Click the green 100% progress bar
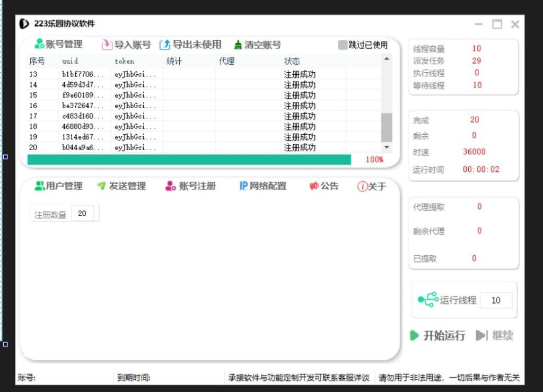Screen dimensions: 543x392 coord(188,159)
